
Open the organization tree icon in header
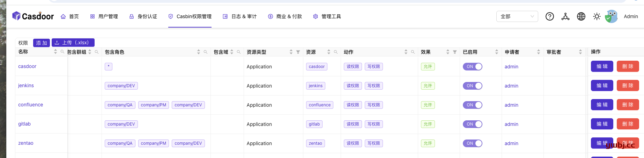(565, 16)
